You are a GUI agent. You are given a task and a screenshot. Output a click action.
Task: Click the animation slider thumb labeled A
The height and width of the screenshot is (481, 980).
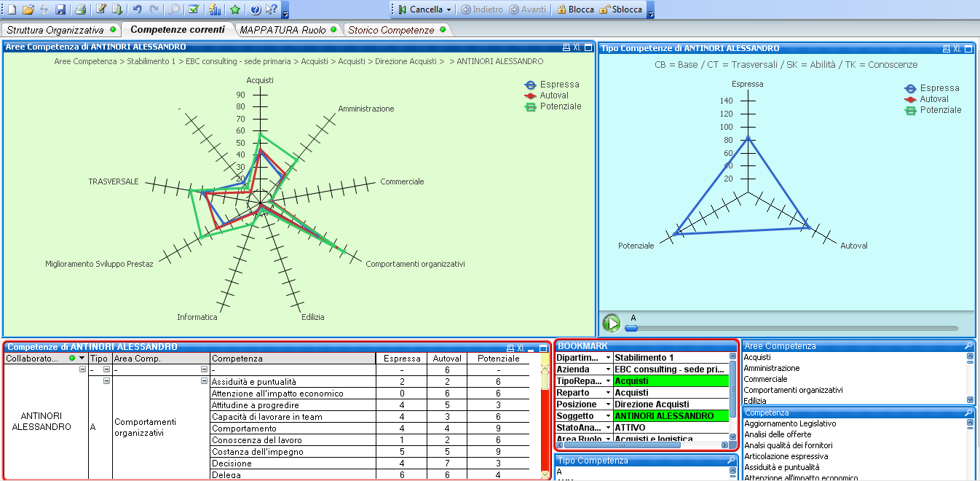631,328
